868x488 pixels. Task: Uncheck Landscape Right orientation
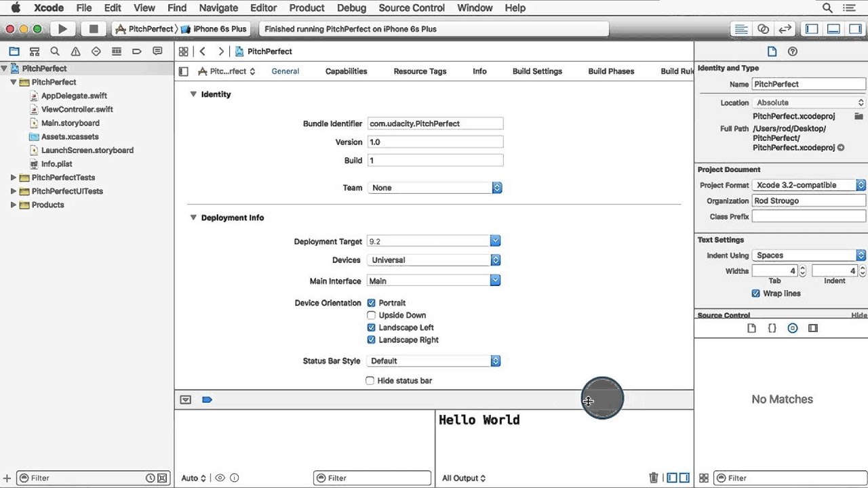pos(371,340)
